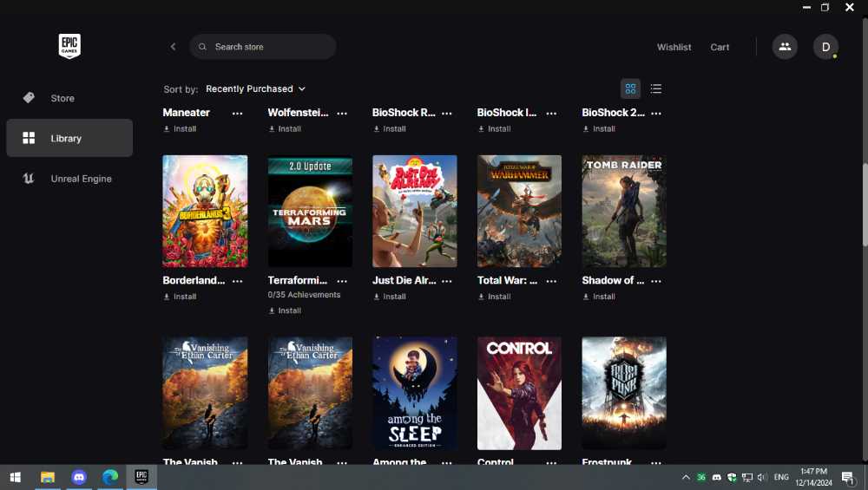Show hidden system tray icons
This screenshot has height=490, width=868.
686,477
